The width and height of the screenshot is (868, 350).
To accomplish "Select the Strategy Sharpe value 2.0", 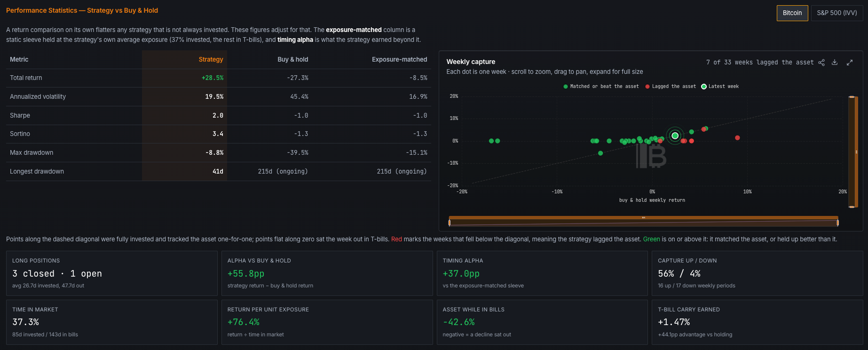I will (218, 115).
